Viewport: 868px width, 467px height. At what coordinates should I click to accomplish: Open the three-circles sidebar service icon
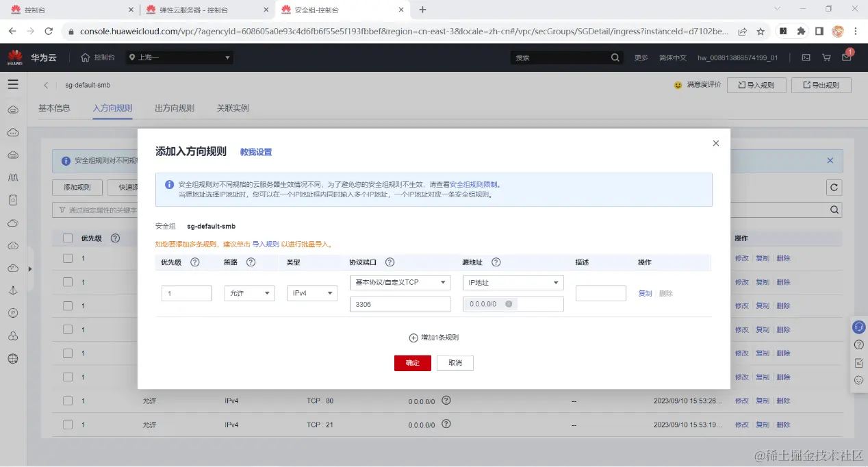click(13, 336)
